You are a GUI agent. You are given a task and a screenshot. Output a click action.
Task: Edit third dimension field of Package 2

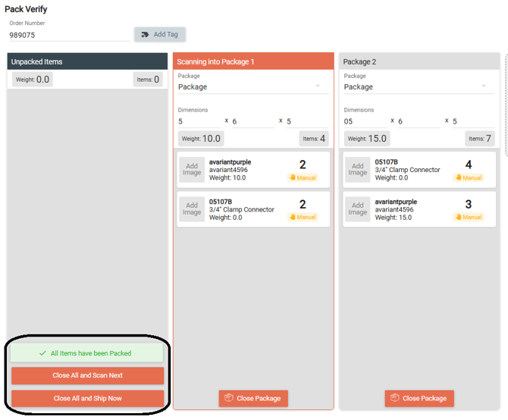click(473, 121)
